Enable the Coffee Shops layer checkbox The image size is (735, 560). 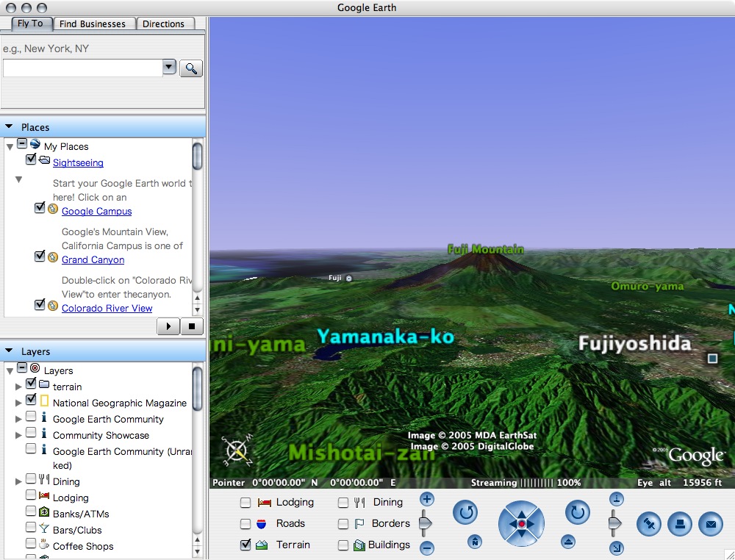pos(31,543)
